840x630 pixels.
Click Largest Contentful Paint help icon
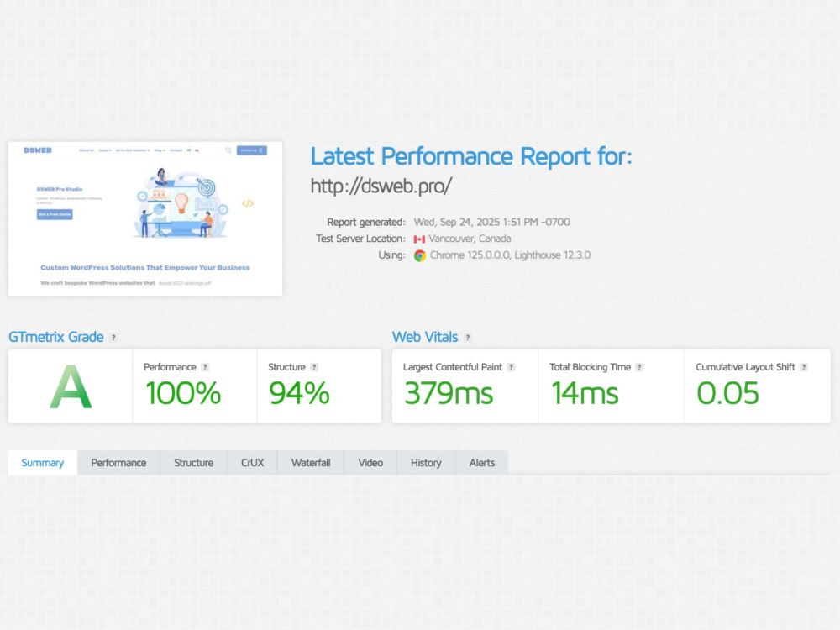coord(511,367)
